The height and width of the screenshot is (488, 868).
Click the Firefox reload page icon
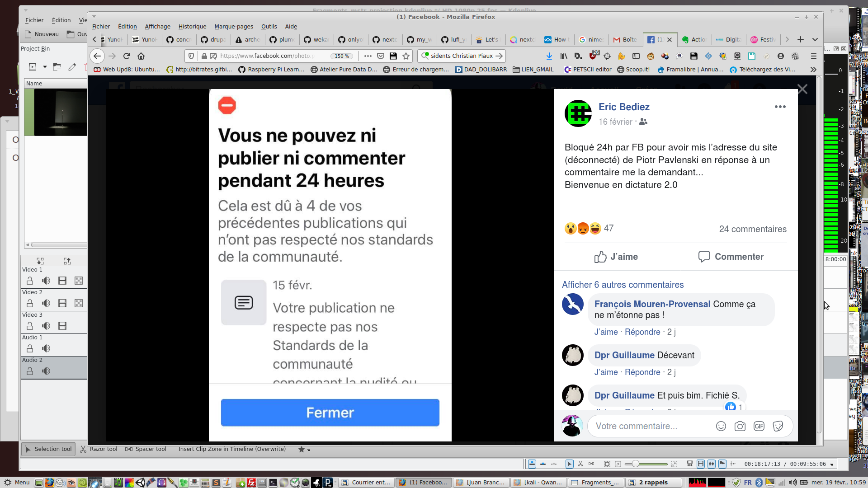point(127,56)
